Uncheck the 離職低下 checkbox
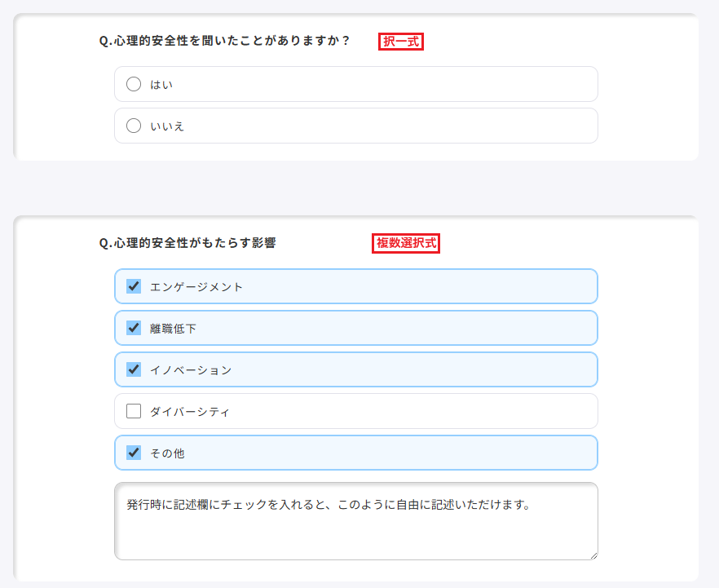 tap(134, 328)
